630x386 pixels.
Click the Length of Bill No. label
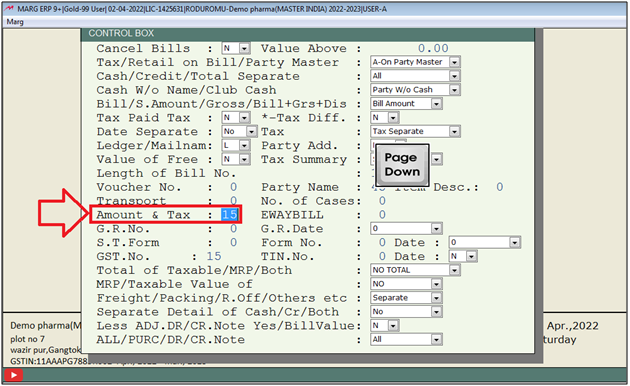pyautogui.click(x=166, y=174)
